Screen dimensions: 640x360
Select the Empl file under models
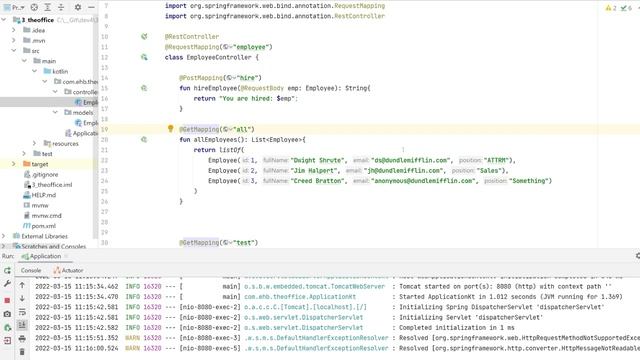[x=86, y=122]
